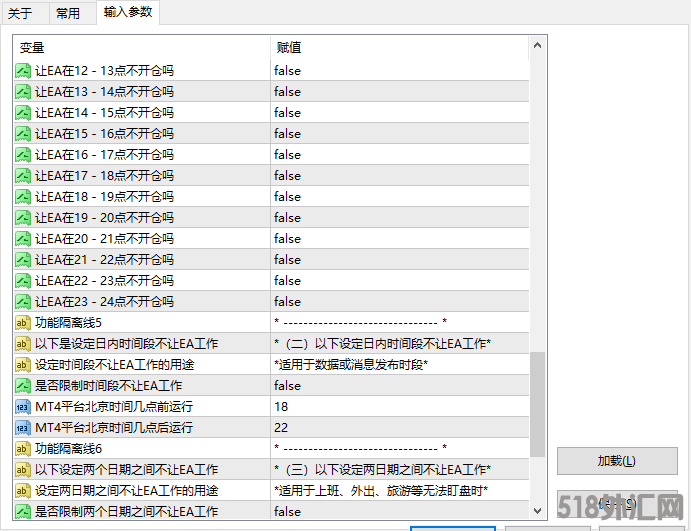Click the scrollbar up arrow of the list

click(x=538, y=45)
